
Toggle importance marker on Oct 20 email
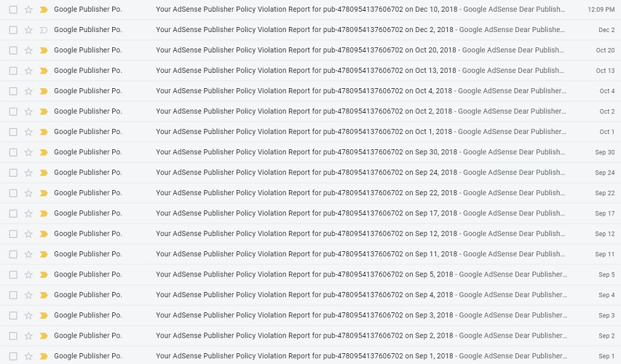point(44,50)
